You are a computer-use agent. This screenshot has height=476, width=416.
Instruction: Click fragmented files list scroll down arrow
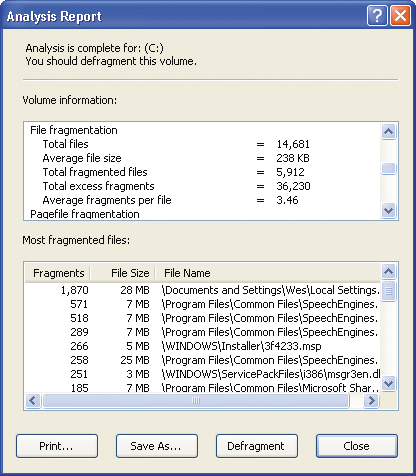click(x=389, y=383)
